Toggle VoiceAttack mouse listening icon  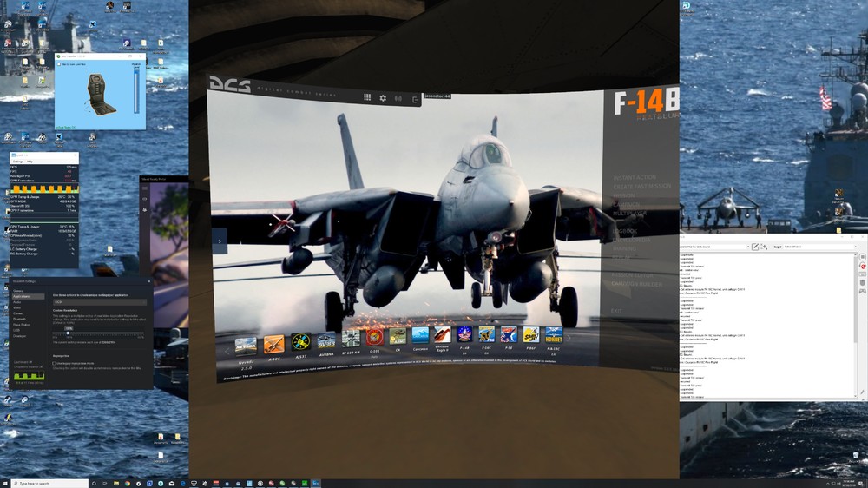click(863, 282)
